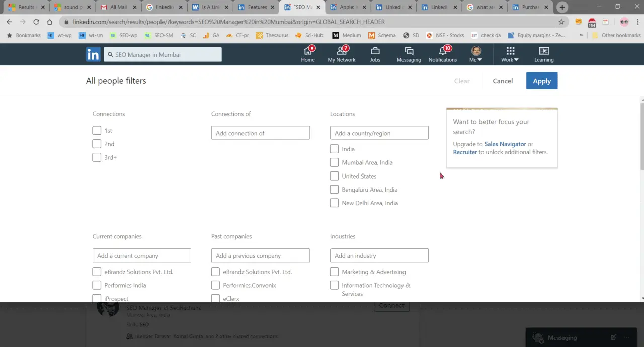The width and height of the screenshot is (644, 347).
Task: Check eBrandz Solutions under Current companies
Action: click(97, 272)
